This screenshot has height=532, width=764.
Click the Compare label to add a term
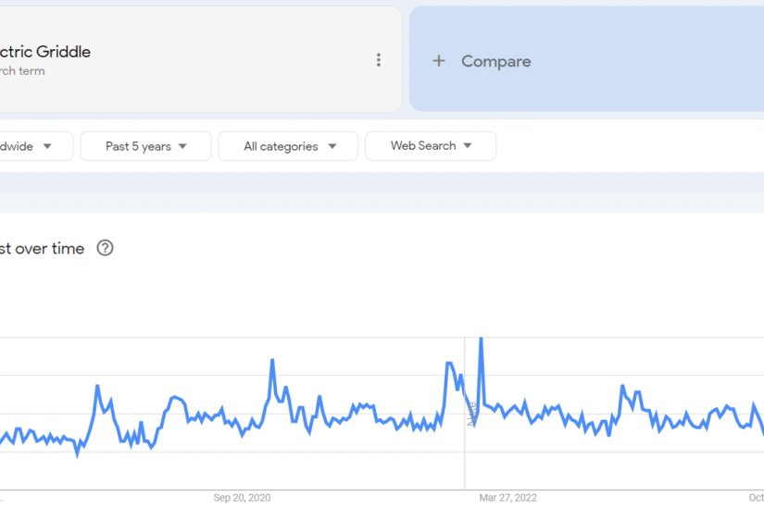(x=495, y=61)
